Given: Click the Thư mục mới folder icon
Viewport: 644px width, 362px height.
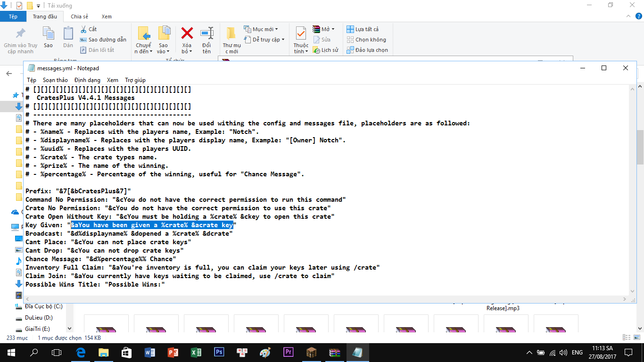Looking at the screenshot, I should tap(231, 33).
